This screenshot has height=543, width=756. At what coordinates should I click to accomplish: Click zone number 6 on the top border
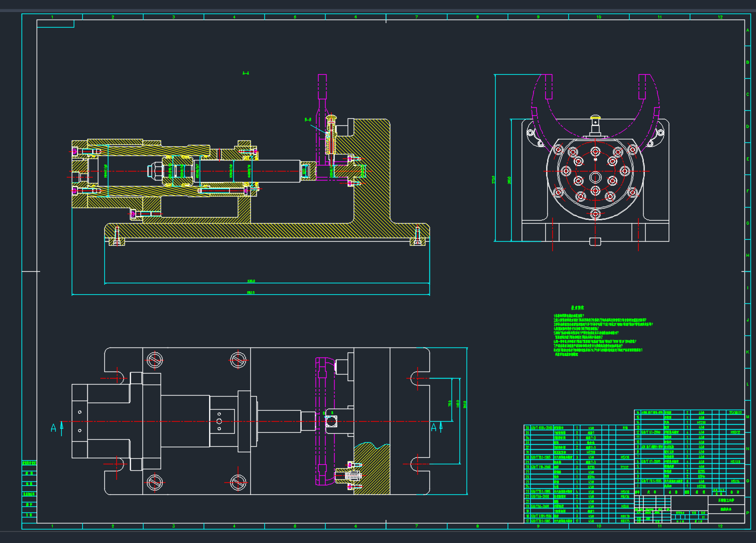click(x=356, y=17)
